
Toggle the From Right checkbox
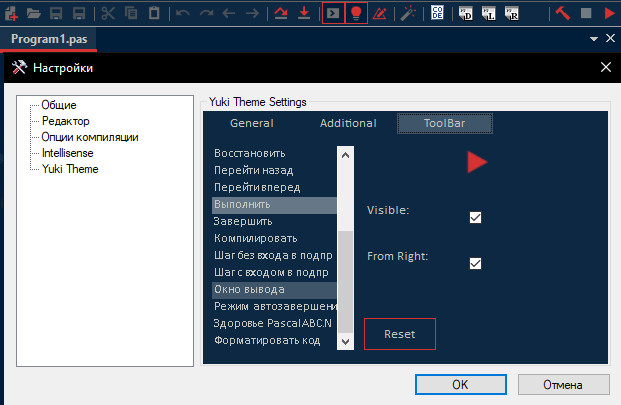point(475,263)
